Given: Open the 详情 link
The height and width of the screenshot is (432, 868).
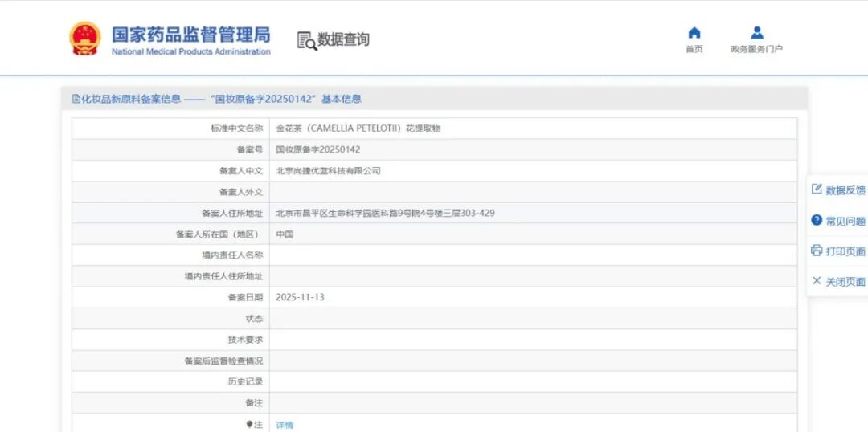Looking at the screenshot, I should pyautogui.click(x=285, y=425).
